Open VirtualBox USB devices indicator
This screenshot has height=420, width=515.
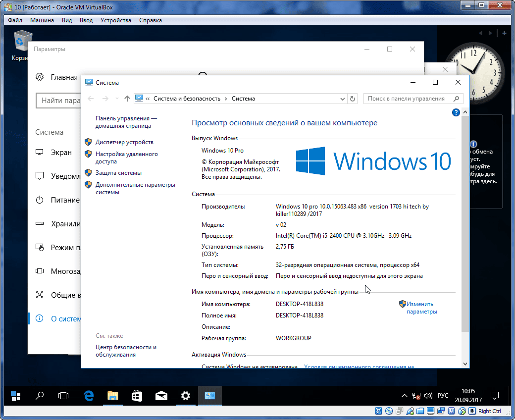pos(410,411)
